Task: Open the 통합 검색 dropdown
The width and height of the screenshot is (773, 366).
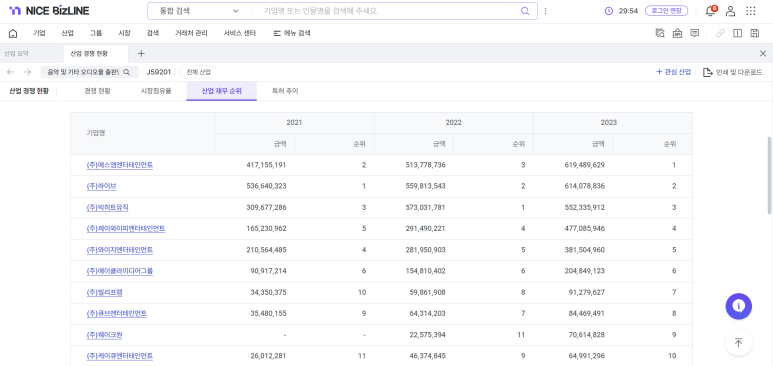Action: 199,11
